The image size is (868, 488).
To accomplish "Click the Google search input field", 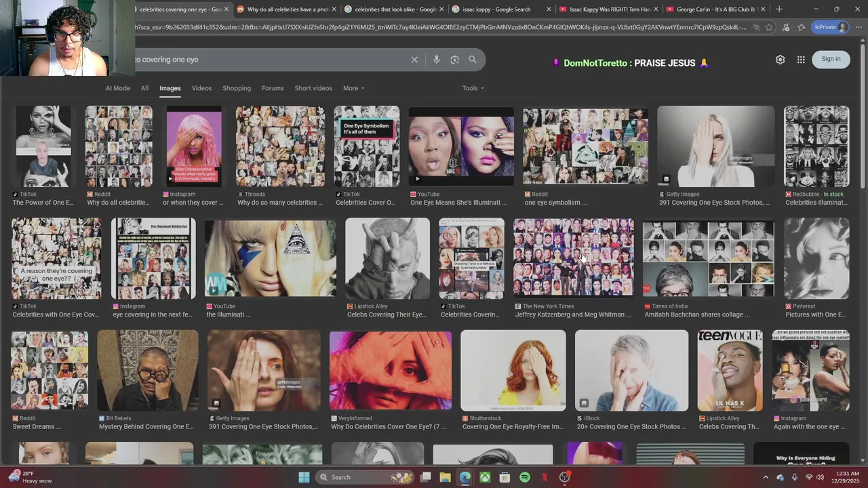I will [271, 60].
